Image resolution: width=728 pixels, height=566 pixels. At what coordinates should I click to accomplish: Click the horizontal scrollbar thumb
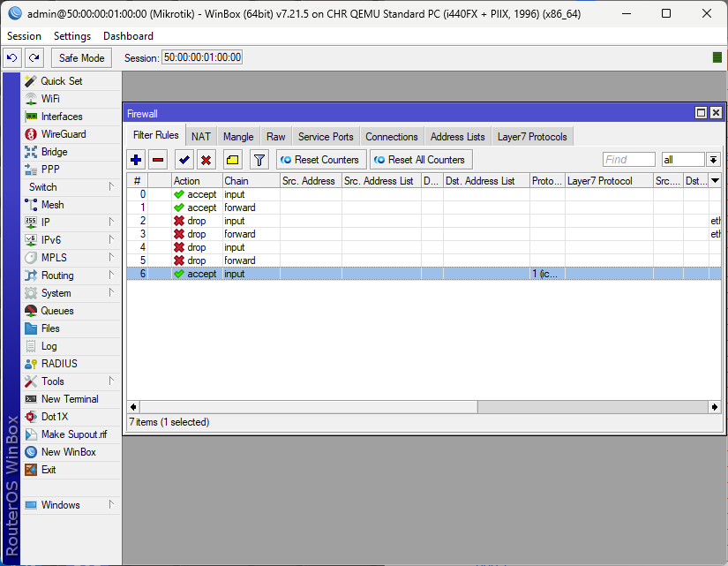tap(309, 407)
